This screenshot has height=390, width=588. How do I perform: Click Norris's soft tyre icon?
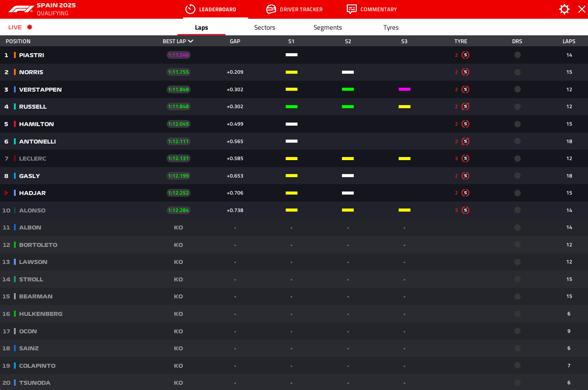(x=465, y=72)
